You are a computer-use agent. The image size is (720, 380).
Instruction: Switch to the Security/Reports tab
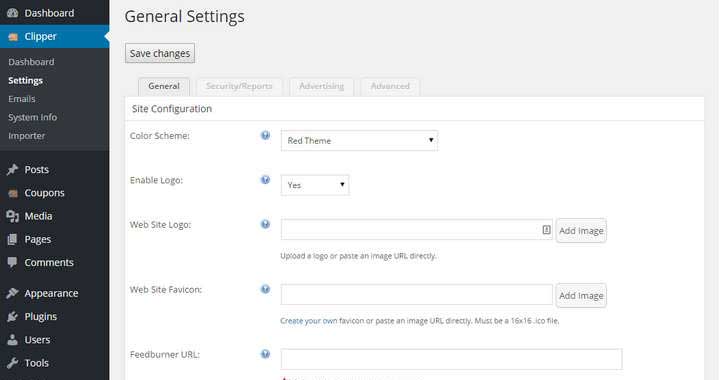[239, 86]
